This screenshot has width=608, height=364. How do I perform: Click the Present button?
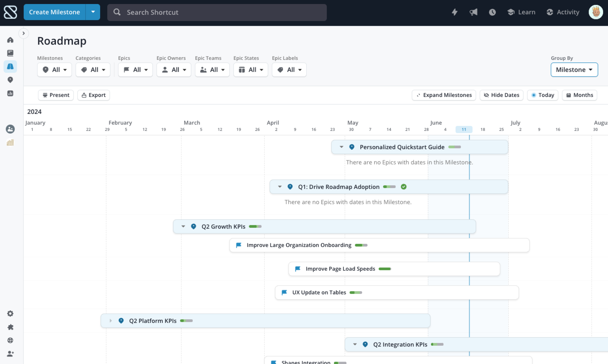(56, 95)
